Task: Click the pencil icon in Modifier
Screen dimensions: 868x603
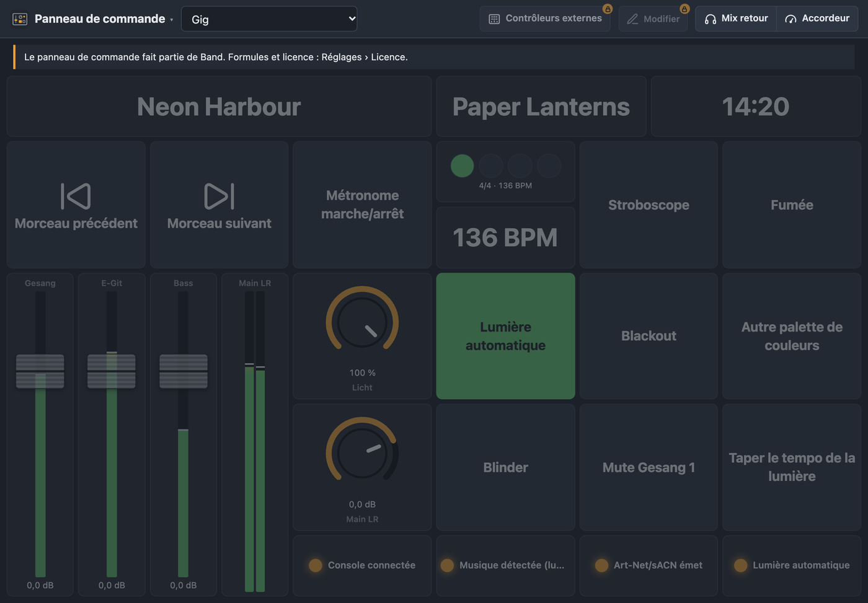Action: tap(632, 19)
